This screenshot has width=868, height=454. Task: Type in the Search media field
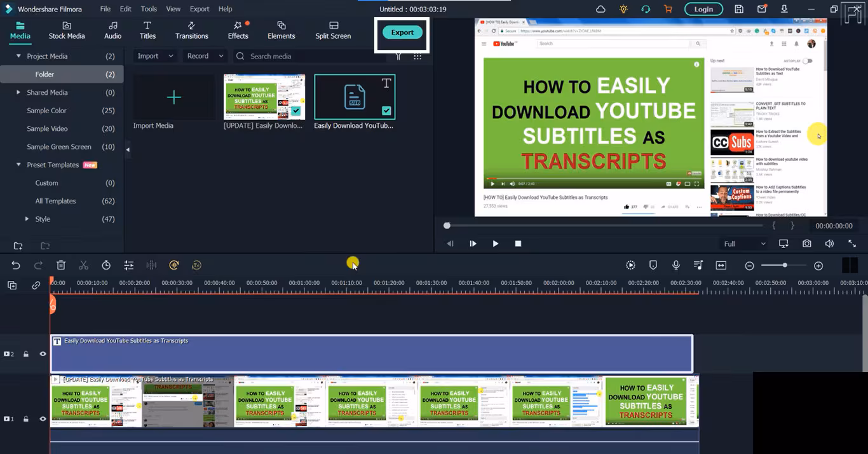311,56
